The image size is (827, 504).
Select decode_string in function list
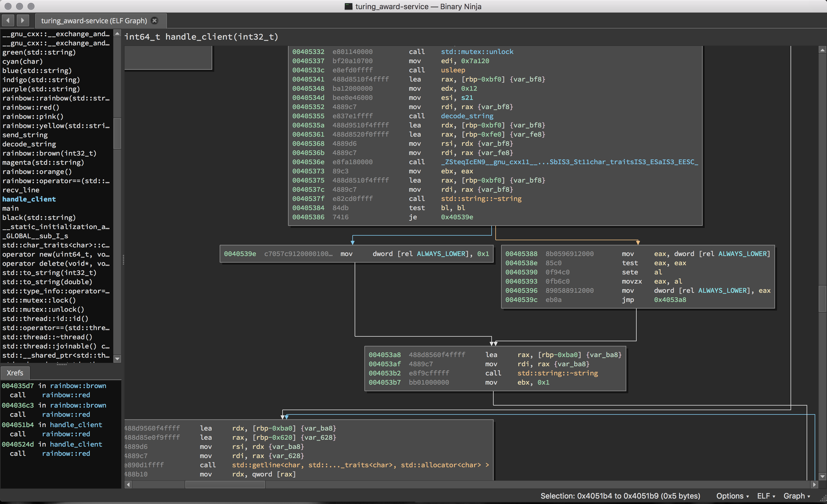(29, 144)
